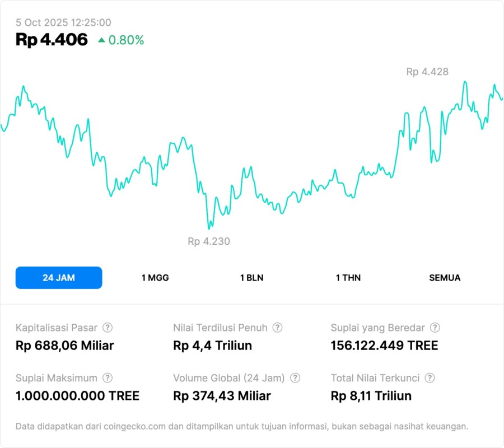Click help icon for Total Nilai Terkunci
504x448 pixels.
click(430, 378)
